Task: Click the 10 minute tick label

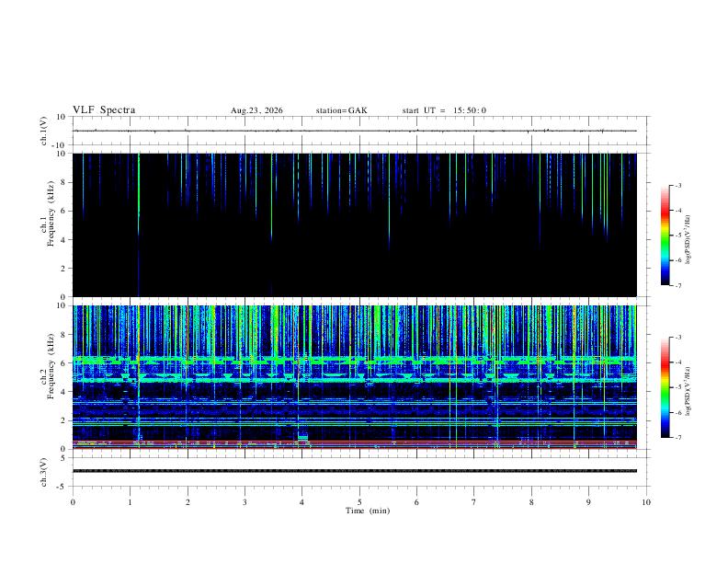Action: [x=646, y=502]
